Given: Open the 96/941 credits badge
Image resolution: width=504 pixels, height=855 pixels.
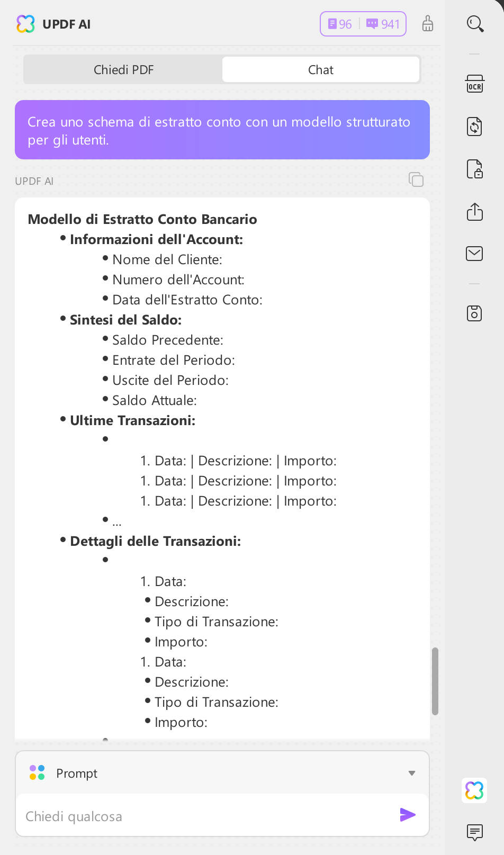Looking at the screenshot, I should pyautogui.click(x=363, y=24).
